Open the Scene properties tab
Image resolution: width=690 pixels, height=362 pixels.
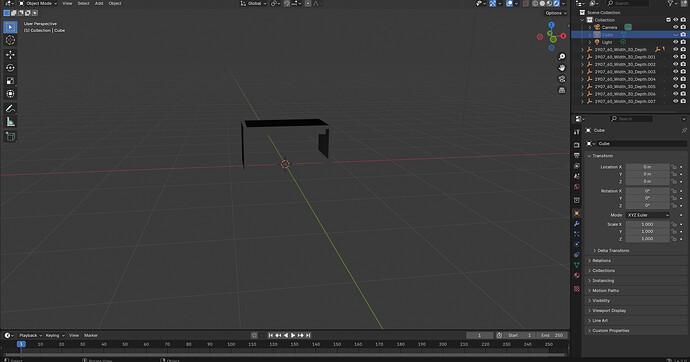click(x=576, y=176)
